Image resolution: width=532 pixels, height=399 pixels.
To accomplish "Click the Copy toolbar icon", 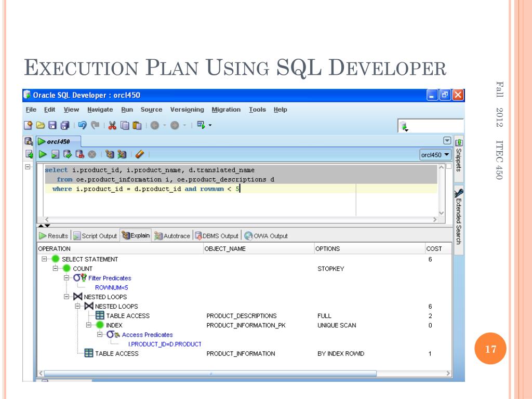I will (x=125, y=125).
